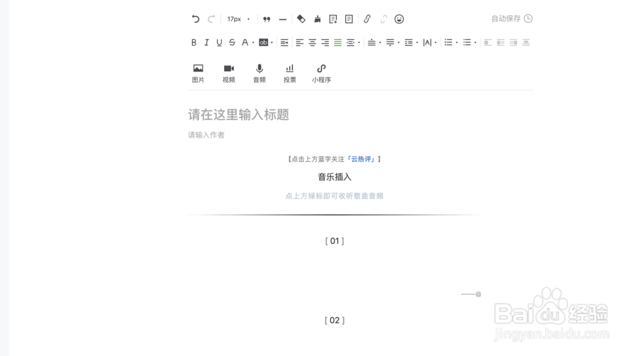The width and height of the screenshot is (644, 356).
Task: Click the eraser clear-formatting icon
Action: (301, 19)
